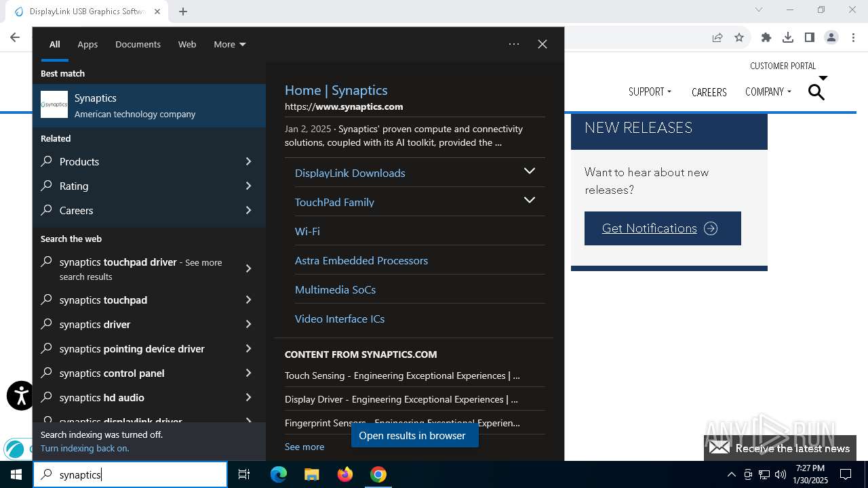Click the taskbar search input field
The image size is (868, 488).
coord(130,474)
